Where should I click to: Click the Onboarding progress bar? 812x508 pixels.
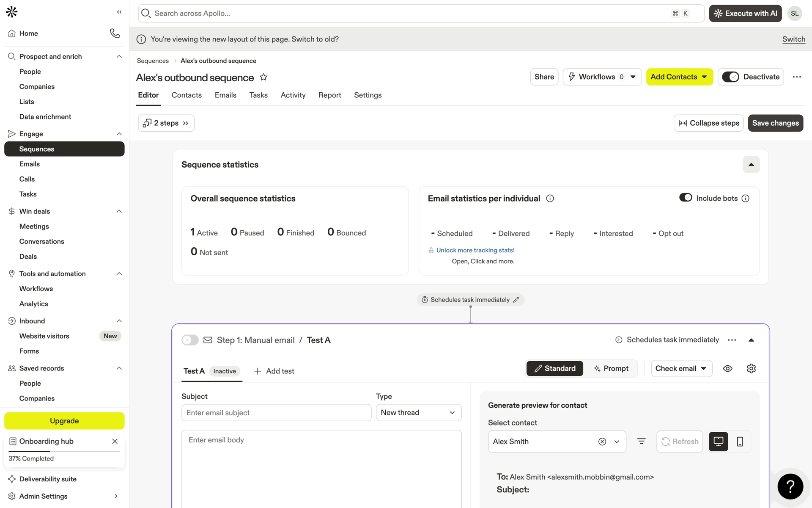[x=64, y=452]
